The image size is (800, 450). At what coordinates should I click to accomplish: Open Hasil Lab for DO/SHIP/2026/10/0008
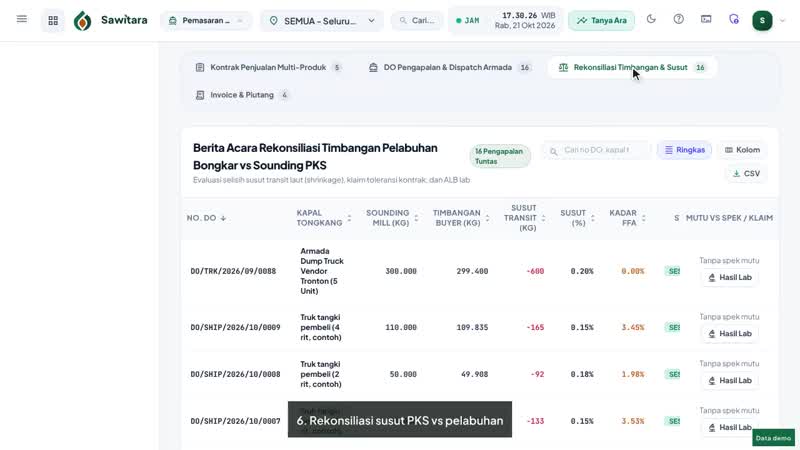(730, 381)
